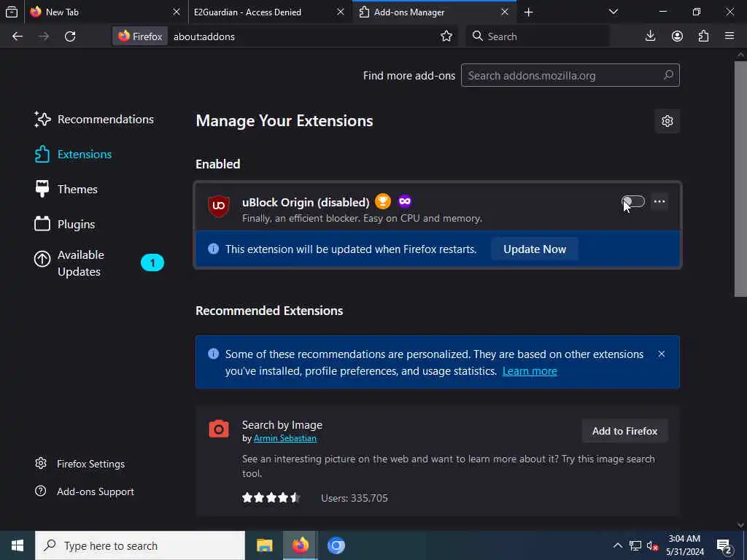Screen dimensions: 747x560
Task: Open Plugins in the sidebar
Action: coord(65,224)
